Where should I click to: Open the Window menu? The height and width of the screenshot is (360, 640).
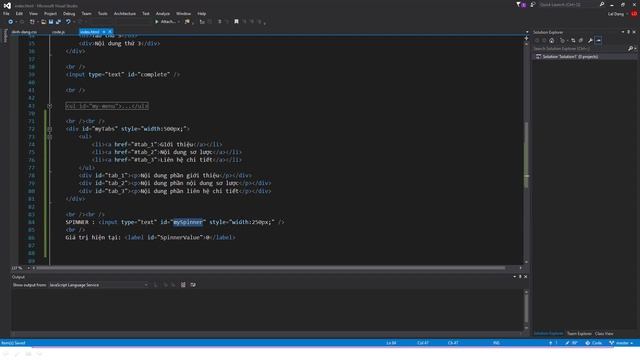pyautogui.click(x=183, y=13)
